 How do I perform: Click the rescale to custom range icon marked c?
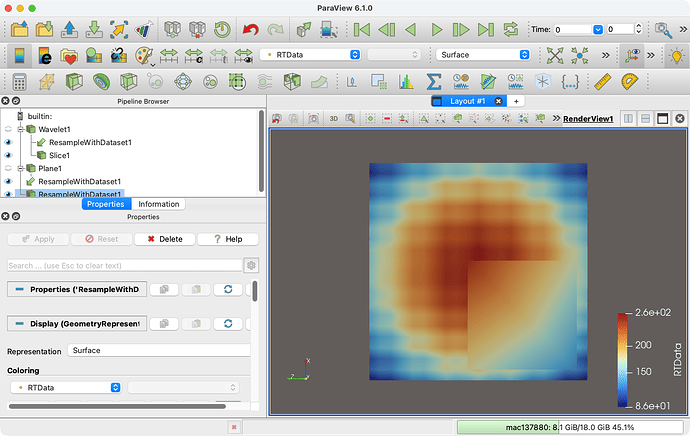pos(194,55)
